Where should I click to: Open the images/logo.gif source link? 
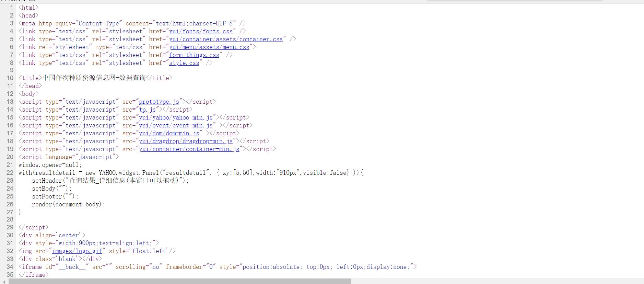(77, 251)
